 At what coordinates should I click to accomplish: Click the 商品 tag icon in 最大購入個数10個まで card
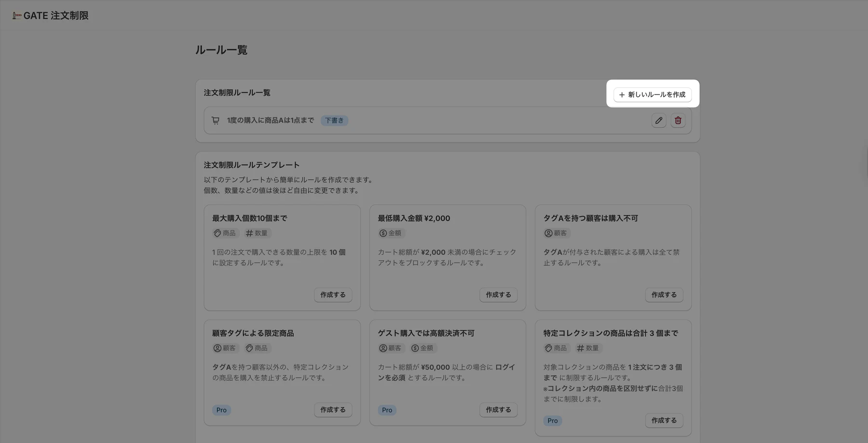coord(217,233)
